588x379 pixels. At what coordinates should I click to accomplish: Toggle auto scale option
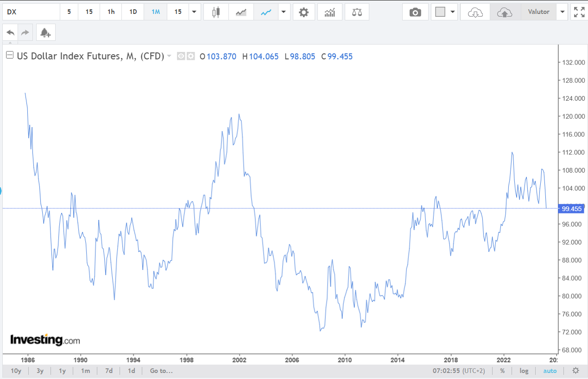coord(550,371)
